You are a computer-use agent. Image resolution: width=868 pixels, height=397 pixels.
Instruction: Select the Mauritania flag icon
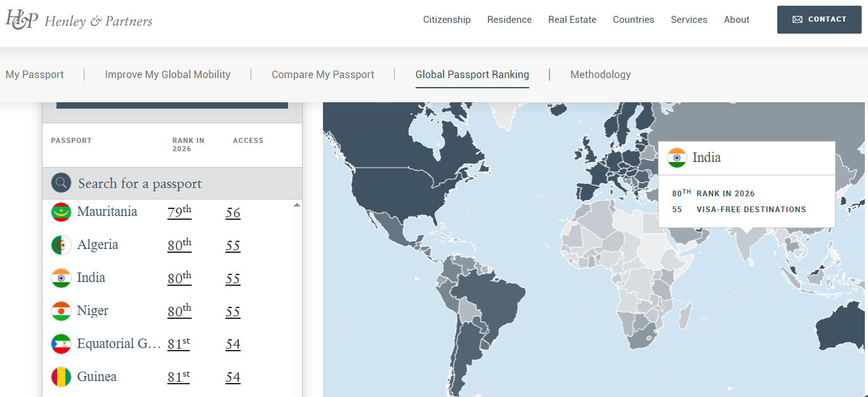pyautogui.click(x=61, y=212)
